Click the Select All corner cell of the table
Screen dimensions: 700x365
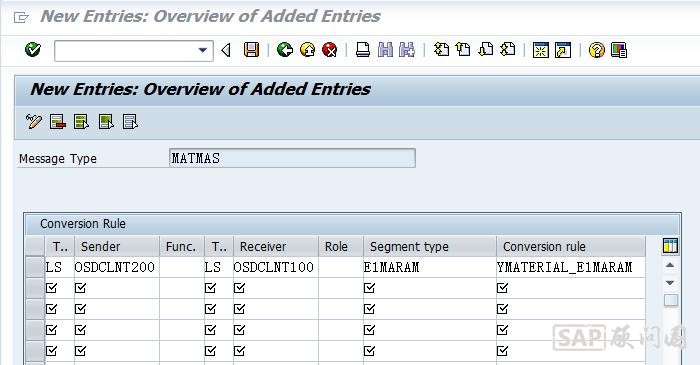[35, 246]
